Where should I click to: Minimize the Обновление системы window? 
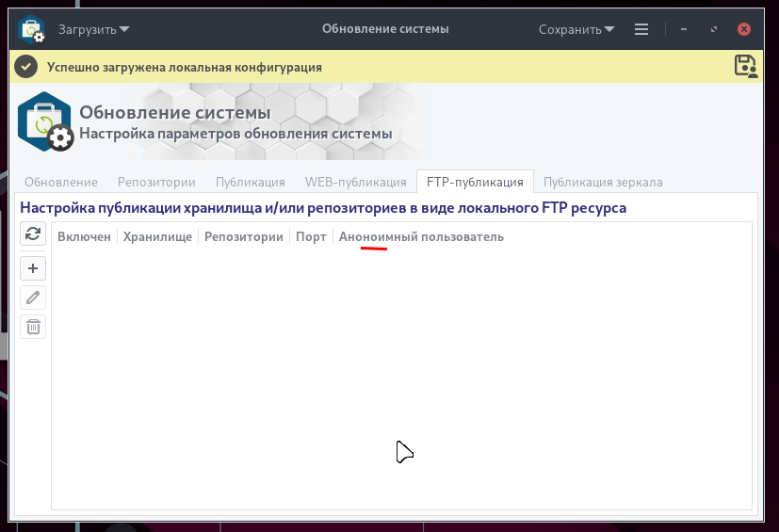pos(684,29)
